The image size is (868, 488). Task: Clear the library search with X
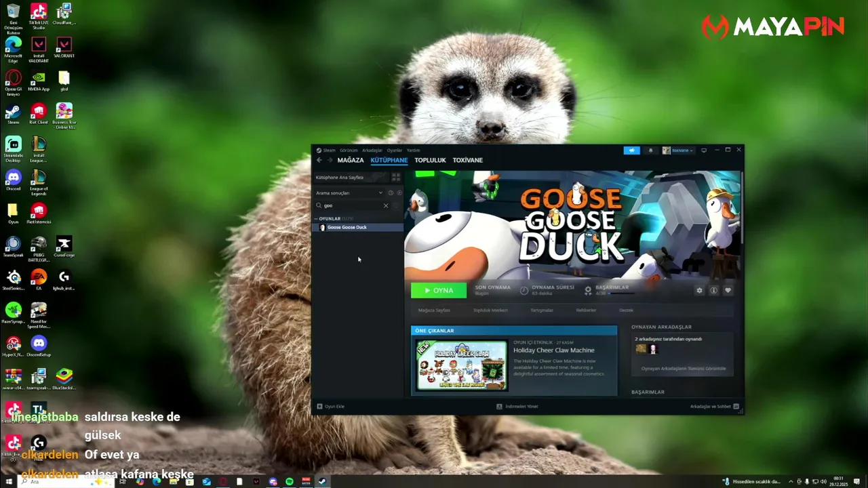pos(386,205)
